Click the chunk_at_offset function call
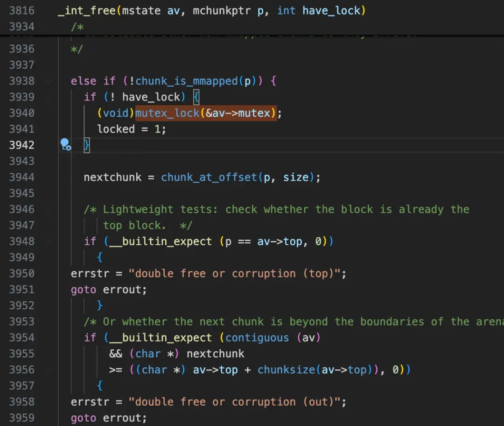 209,177
